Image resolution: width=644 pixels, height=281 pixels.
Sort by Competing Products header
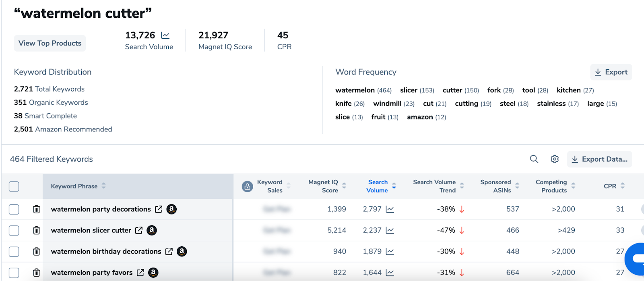click(x=573, y=186)
